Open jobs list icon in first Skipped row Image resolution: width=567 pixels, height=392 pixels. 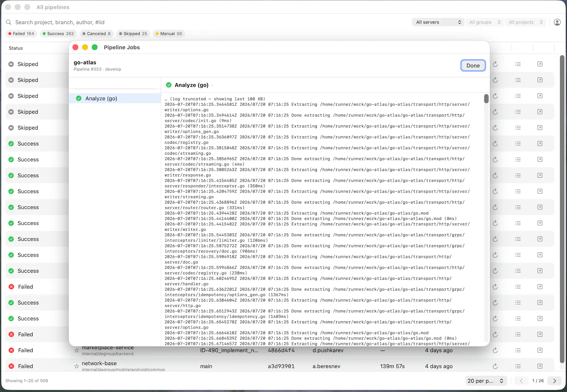(x=518, y=64)
